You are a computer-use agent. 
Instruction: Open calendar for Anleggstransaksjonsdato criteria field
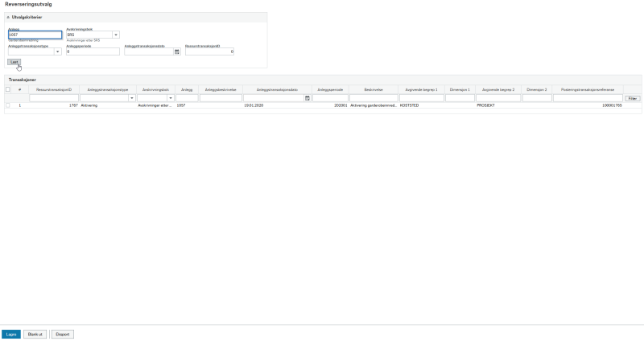pyautogui.click(x=177, y=51)
